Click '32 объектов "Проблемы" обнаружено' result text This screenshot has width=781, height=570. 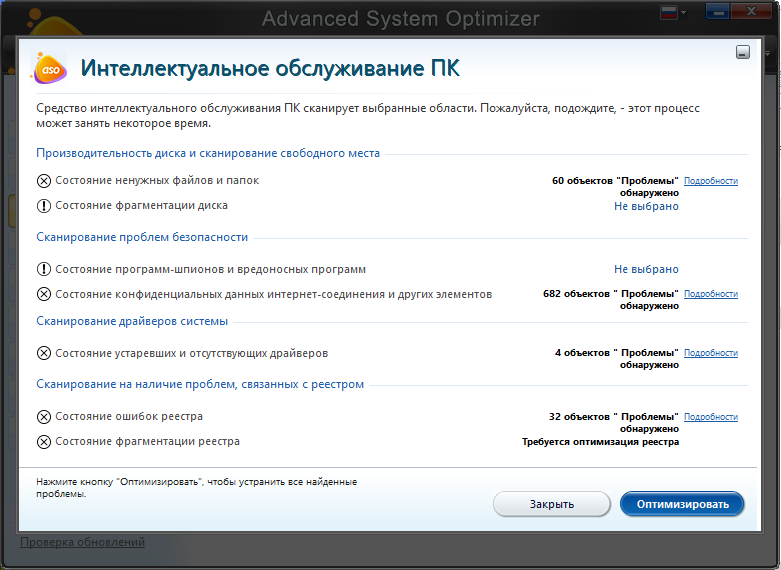tap(614, 423)
